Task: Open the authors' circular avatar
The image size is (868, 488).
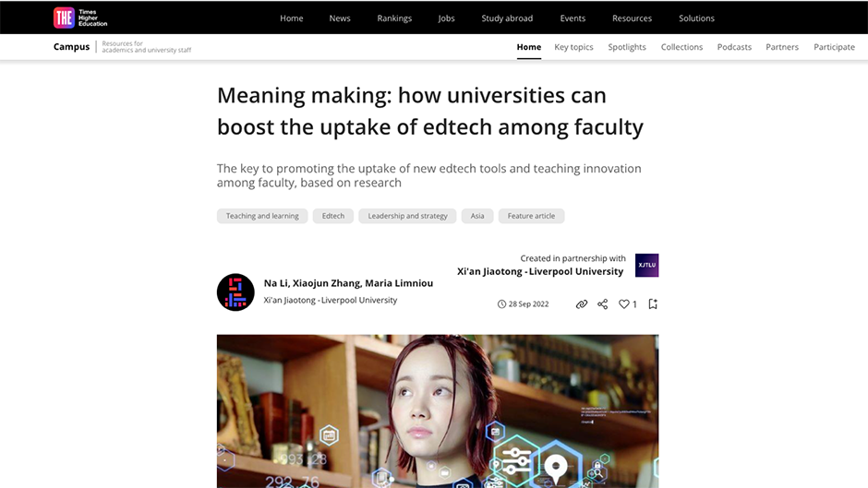Action: pyautogui.click(x=235, y=292)
